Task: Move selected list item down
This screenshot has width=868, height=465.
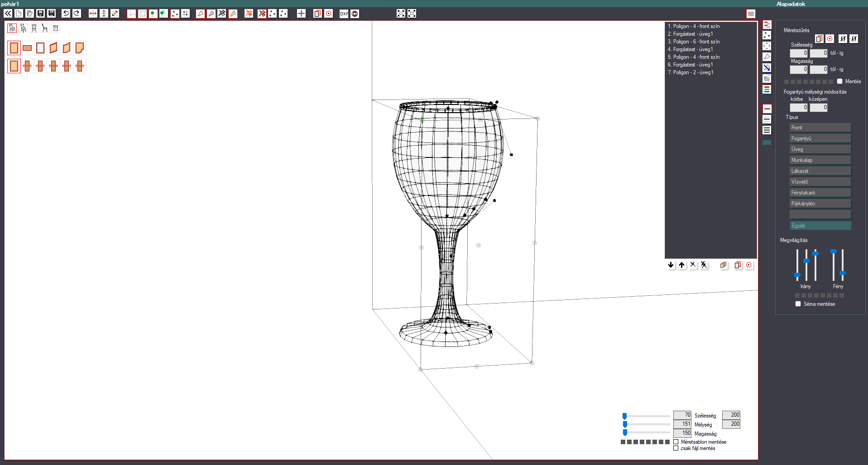Action: 671,265
